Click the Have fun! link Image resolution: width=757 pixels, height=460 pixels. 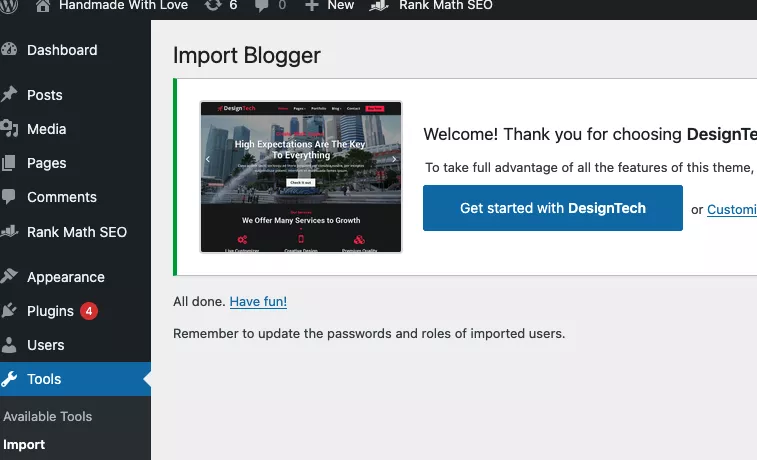pos(258,301)
